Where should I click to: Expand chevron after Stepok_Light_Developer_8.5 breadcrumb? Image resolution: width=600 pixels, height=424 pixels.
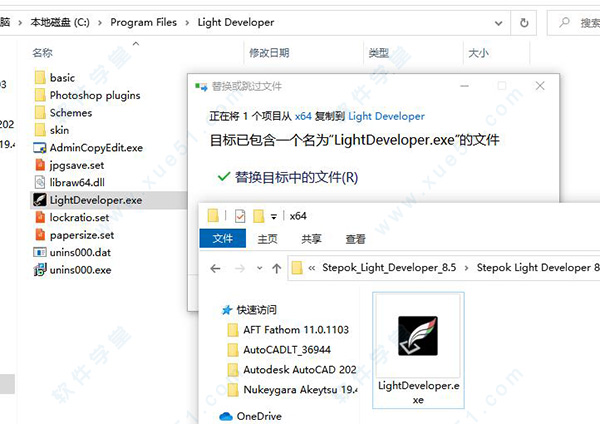[x=466, y=268]
